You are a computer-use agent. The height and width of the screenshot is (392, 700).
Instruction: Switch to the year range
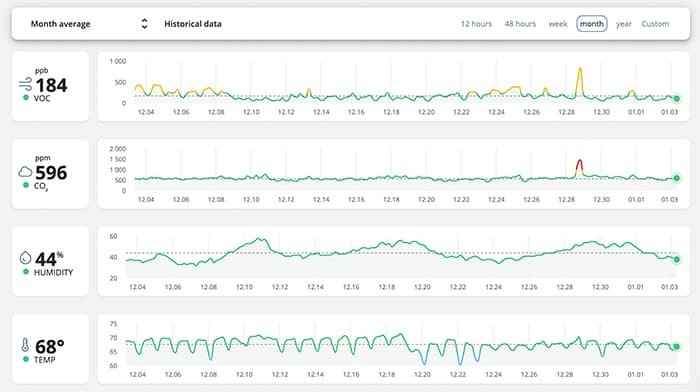[x=624, y=24]
